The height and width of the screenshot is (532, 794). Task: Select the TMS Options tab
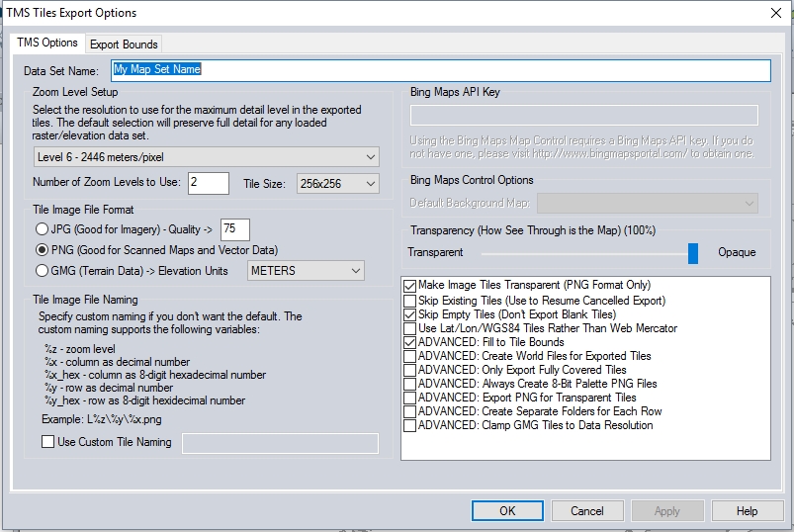tap(47, 44)
